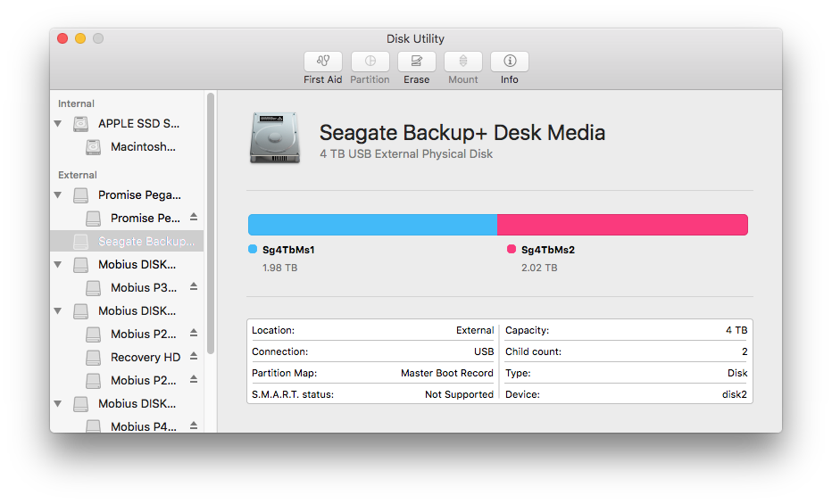The width and height of the screenshot is (832, 504).
Task: Click the sidebar vertical scrollbar
Action: 211,223
